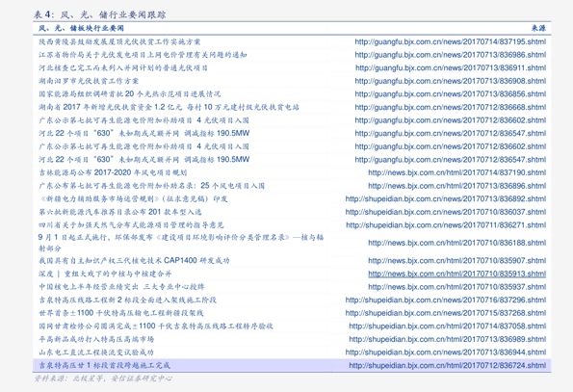Open the shupeidian link ending 837268.shtml
The image size is (573, 392).
446,313
